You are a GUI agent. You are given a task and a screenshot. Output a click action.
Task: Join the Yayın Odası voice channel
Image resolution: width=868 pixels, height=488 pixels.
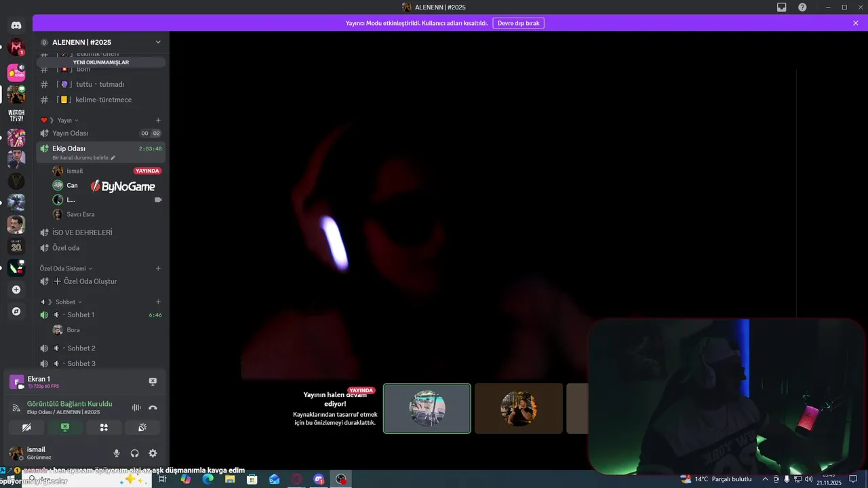coord(100,133)
